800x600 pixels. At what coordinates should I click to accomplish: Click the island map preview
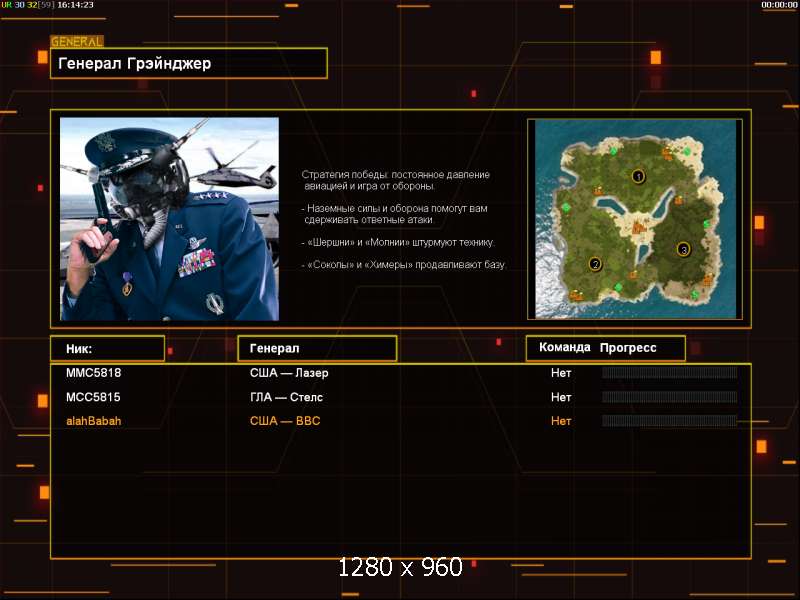(635, 219)
